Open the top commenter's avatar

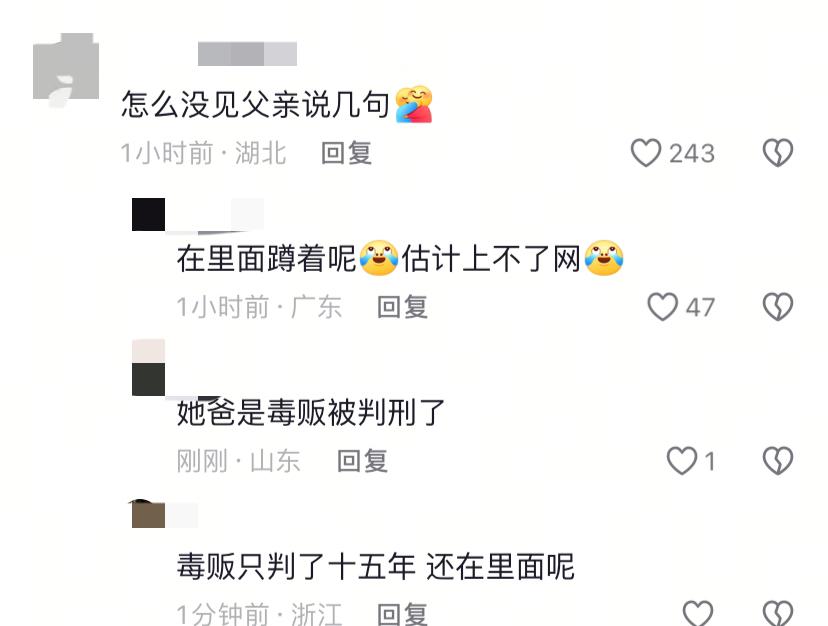point(66,67)
